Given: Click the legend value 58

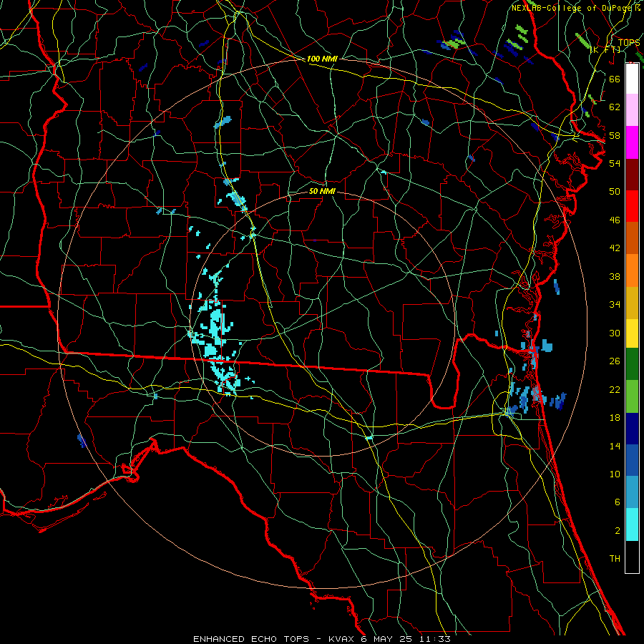Looking at the screenshot, I should pos(615,135).
